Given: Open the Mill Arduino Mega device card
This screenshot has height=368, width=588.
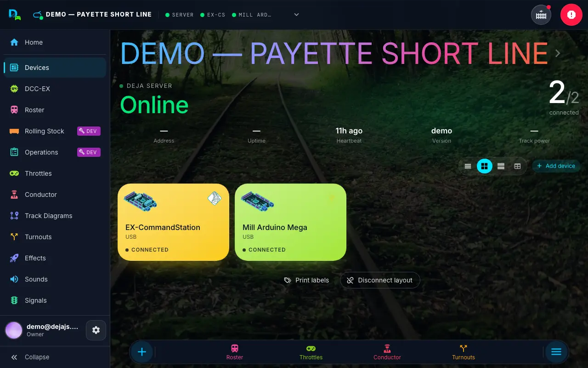Looking at the screenshot, I should [290, 222].
